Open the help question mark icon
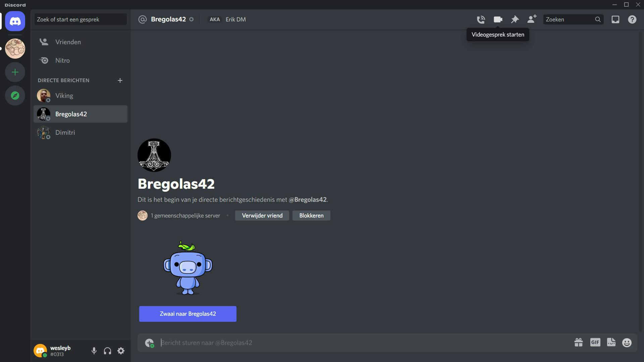 pos(632,19)
